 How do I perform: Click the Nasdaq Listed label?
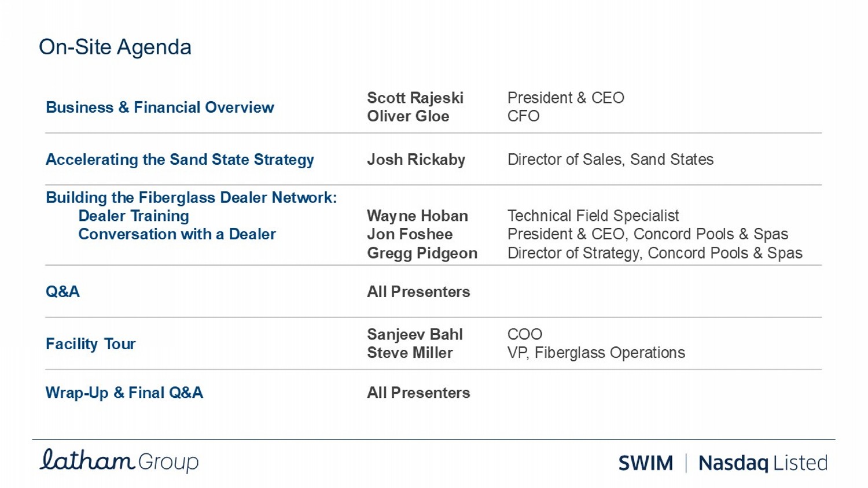coord(763,463)
